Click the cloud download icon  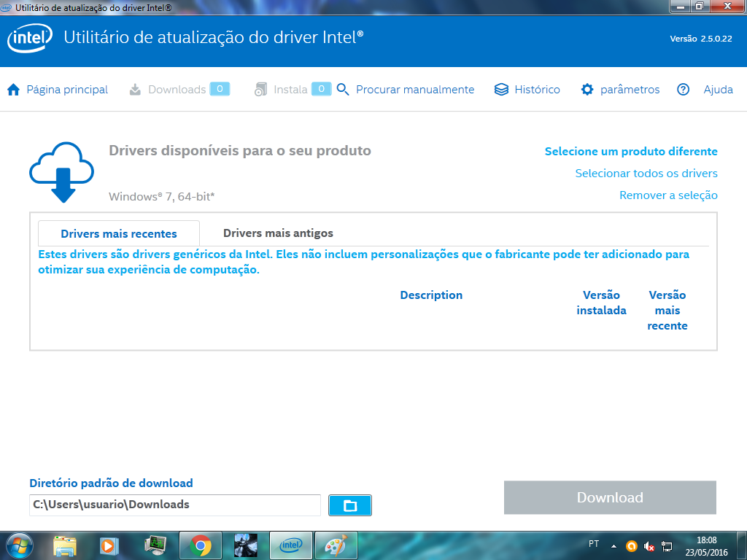(61, 172)
